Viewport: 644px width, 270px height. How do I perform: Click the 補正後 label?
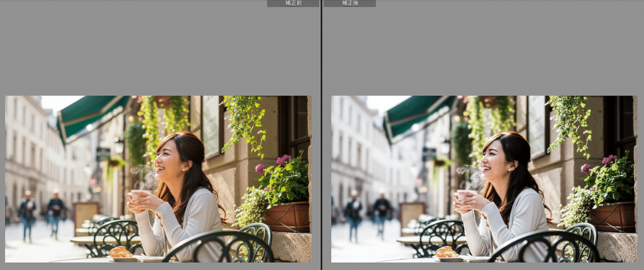[349, 3]
